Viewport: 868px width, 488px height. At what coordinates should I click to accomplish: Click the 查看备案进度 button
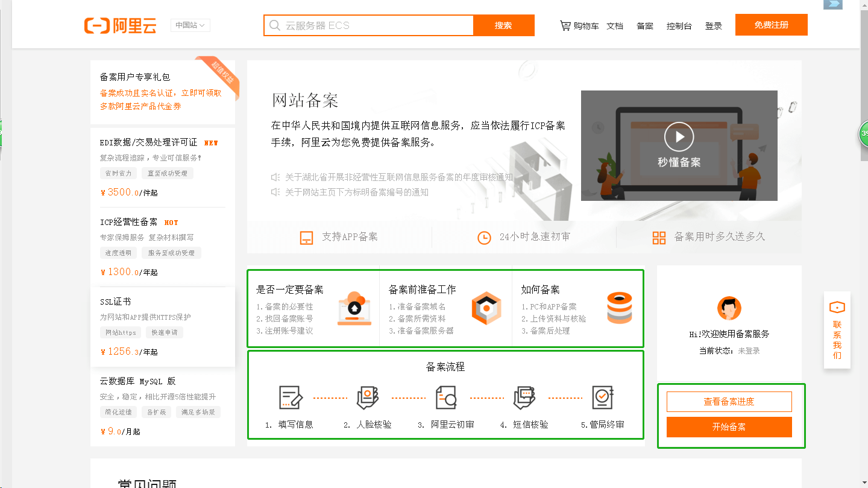(729, 402)
